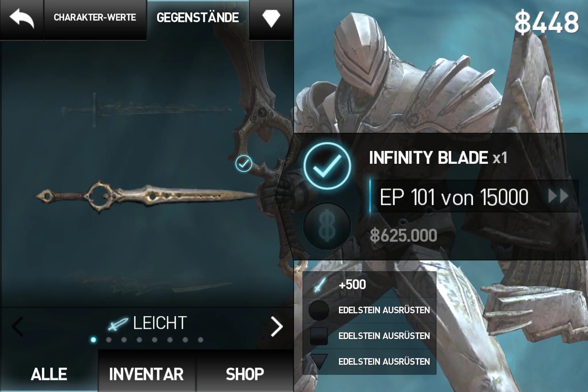Viewport: 588px width, 392px height.
Task: Select the triangular gem slot icon
Action: tap(319, 361)
